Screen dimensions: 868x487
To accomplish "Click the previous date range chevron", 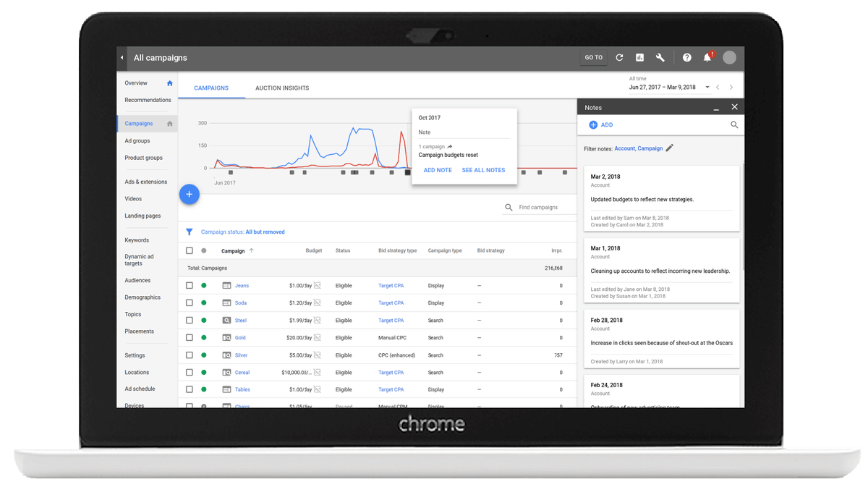I will [x=718, y=85].
